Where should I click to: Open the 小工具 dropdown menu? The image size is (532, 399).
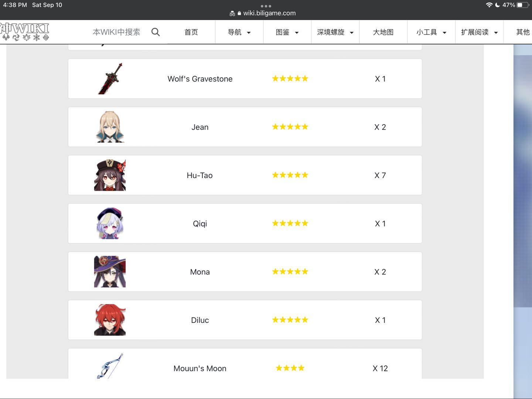click(431, 32)
